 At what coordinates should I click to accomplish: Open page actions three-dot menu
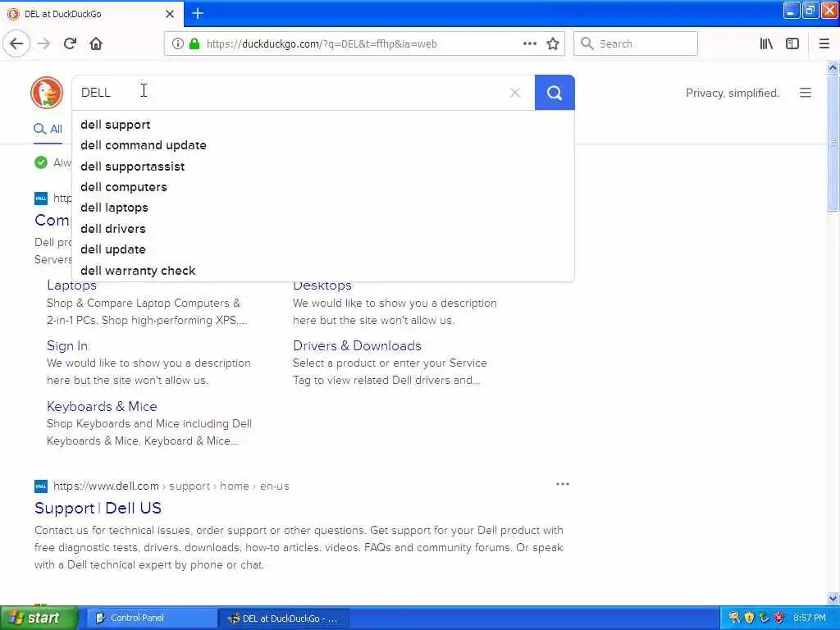[529, 43]
